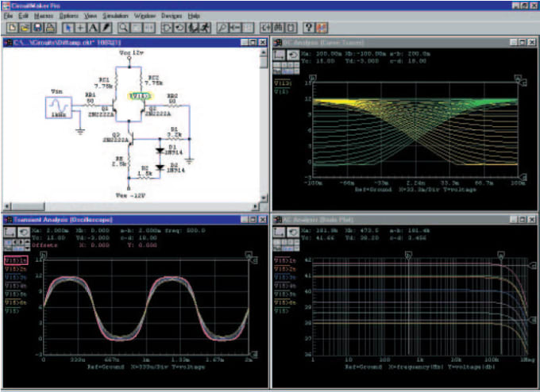Click schematic vertical scrollbar up arrow
540x392 pixels.
click(x=264, y=52)
